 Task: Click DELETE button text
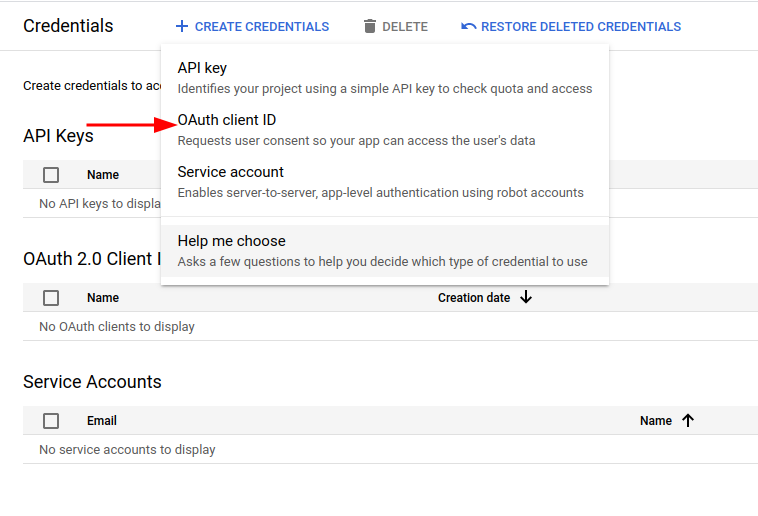tap(405, 27)
